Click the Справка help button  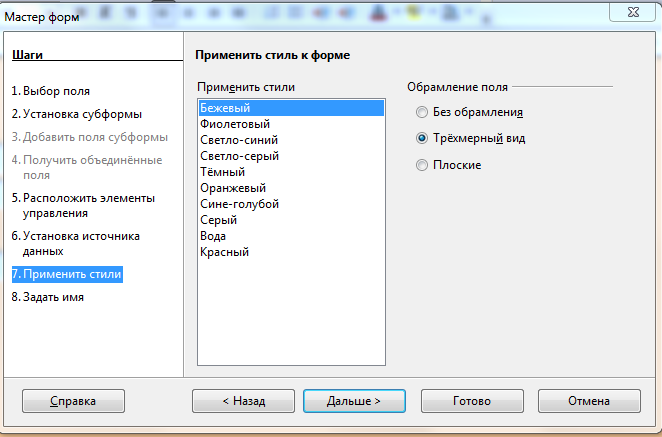pyautogui.click(x=73, y=401)
